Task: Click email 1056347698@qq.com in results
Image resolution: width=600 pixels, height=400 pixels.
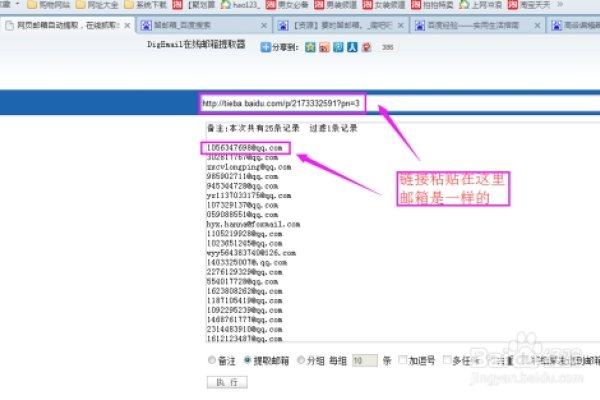Action: pyautogui.click(x=245, y=148)
